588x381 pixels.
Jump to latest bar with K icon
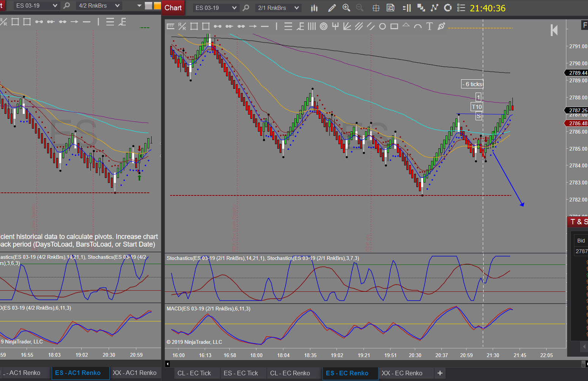[554, 30]
